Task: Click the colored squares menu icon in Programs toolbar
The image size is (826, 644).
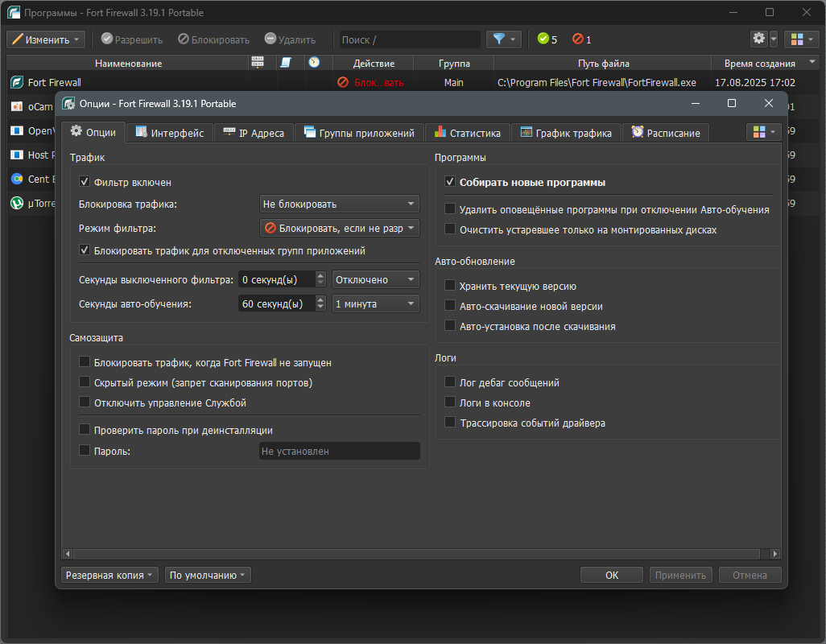Action: click(801, 39)
